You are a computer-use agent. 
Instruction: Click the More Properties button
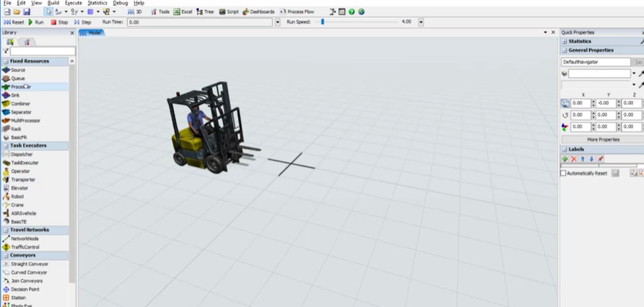[603, 140]
